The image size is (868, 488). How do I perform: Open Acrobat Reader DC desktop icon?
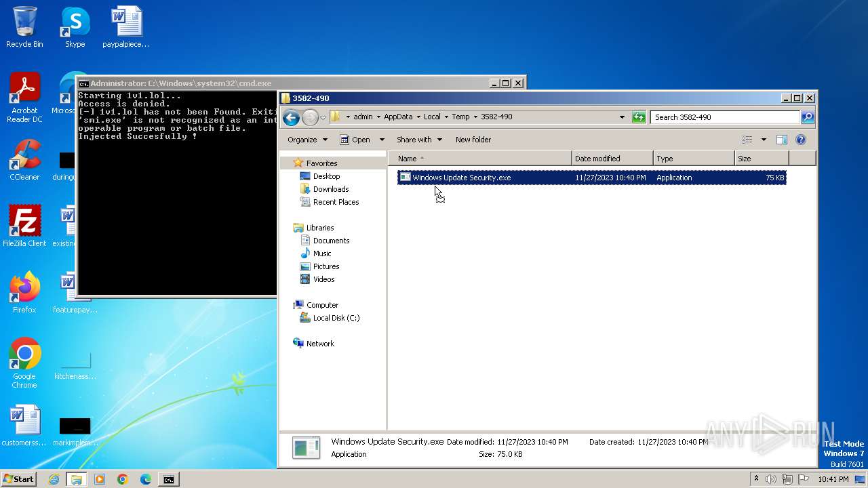24,98
